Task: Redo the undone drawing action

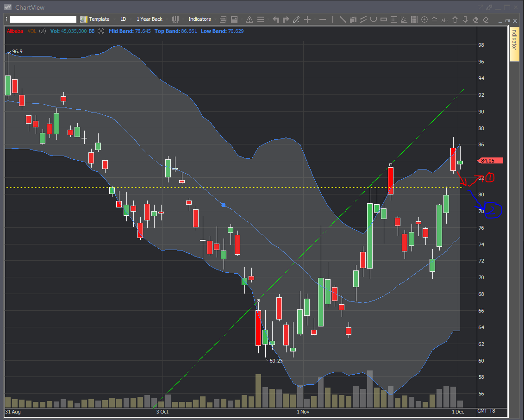Action: [x=286, y=19]
